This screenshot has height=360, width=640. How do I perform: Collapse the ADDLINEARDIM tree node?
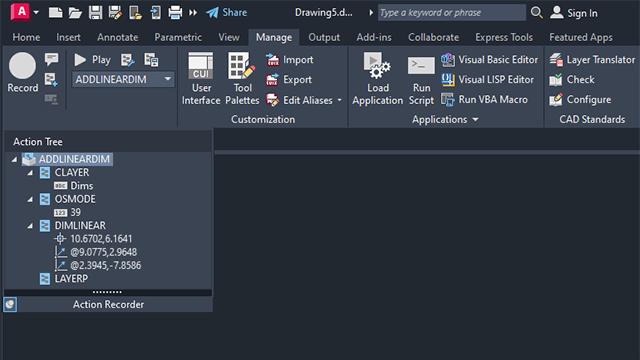click(x=14, y=159)
